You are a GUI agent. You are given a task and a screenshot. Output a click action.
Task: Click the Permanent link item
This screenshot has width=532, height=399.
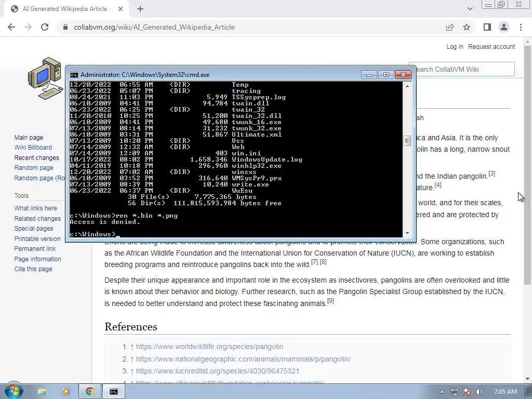35,249
